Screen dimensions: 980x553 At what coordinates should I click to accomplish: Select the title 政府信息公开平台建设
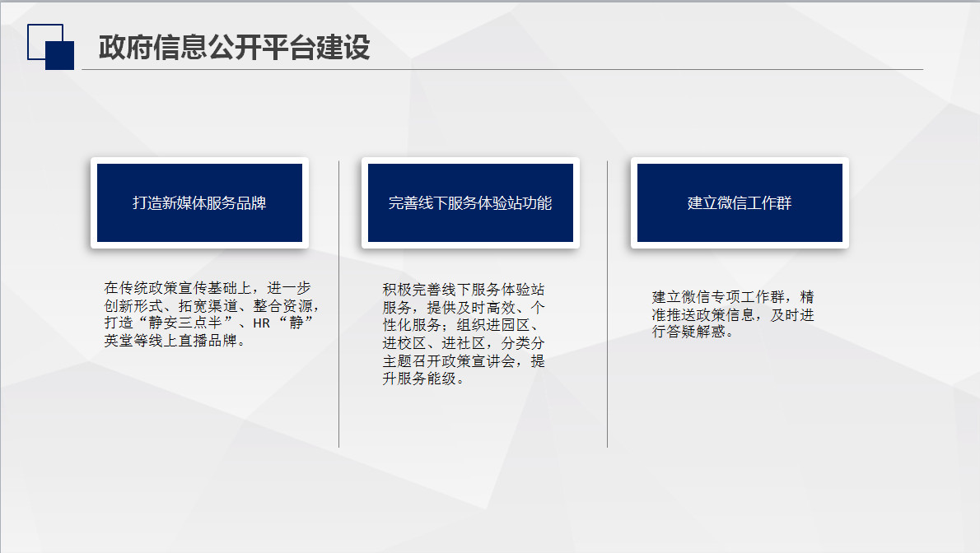(x=236, y=49)
